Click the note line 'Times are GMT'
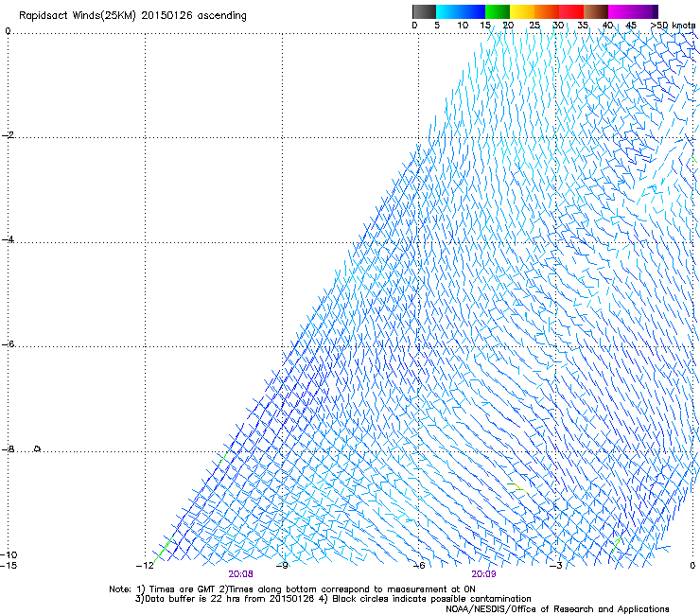The width and height of the screenshot is (700, 615). tap(183, 589)
